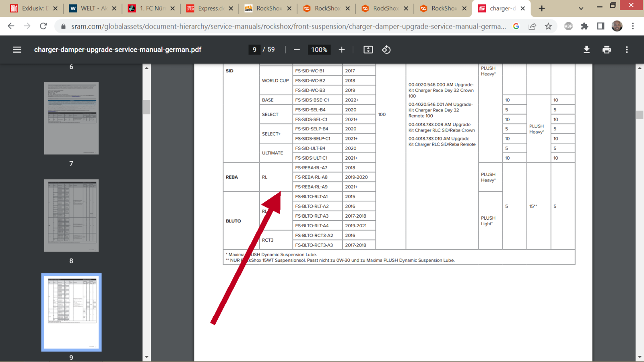Click the FS-BLTO-RCT3-A3 table cell
Screen dimensions: 644x362
(x=317, y=245)
